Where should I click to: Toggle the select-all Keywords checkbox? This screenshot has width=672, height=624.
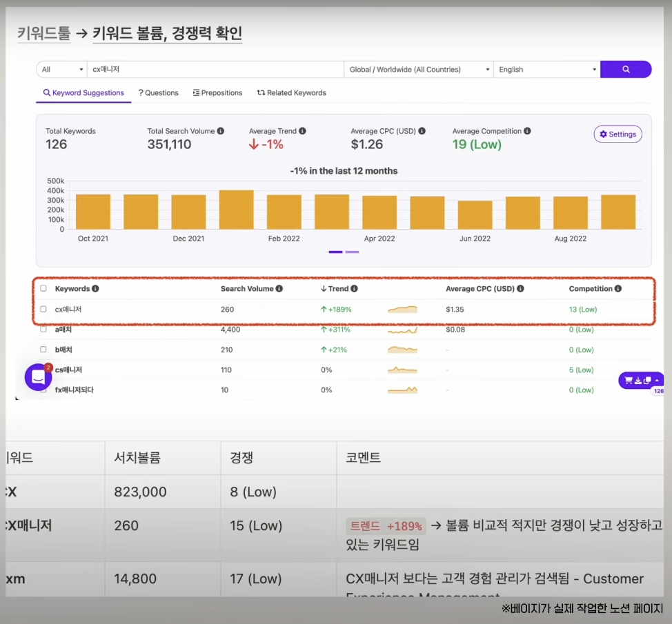[x=43, y=288]
